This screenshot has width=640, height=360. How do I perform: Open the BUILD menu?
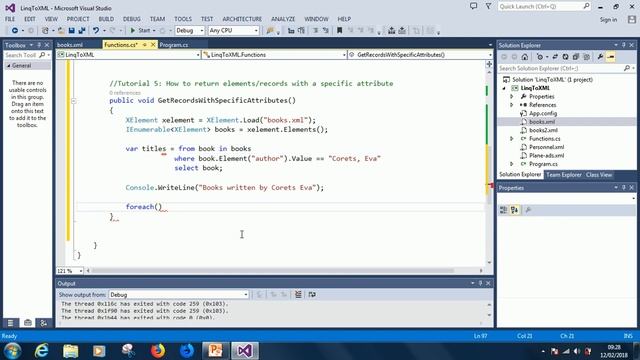pos(106,19)
